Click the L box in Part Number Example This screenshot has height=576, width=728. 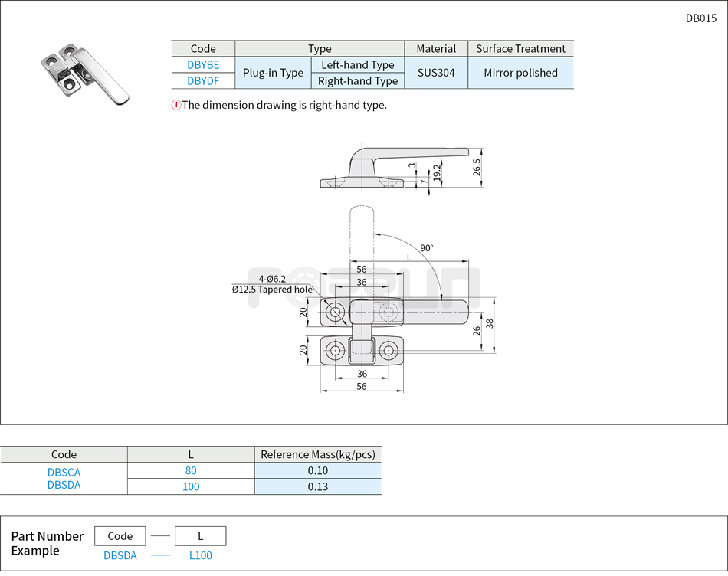pyautogui.click(x=201, y=535)
